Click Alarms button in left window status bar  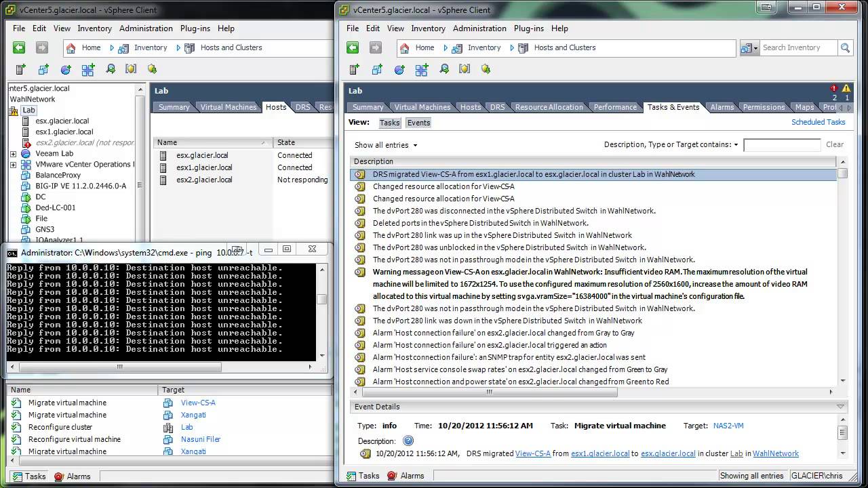73,476
